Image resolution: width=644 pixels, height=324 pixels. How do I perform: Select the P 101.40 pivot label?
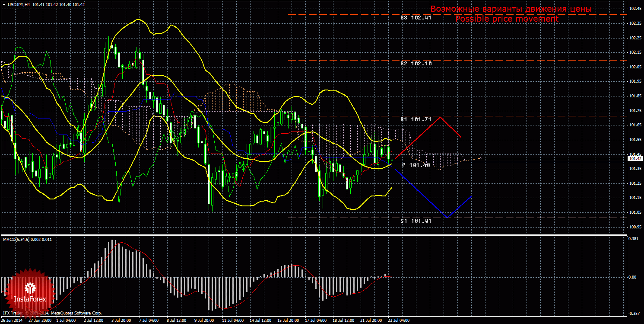(416, 165)
